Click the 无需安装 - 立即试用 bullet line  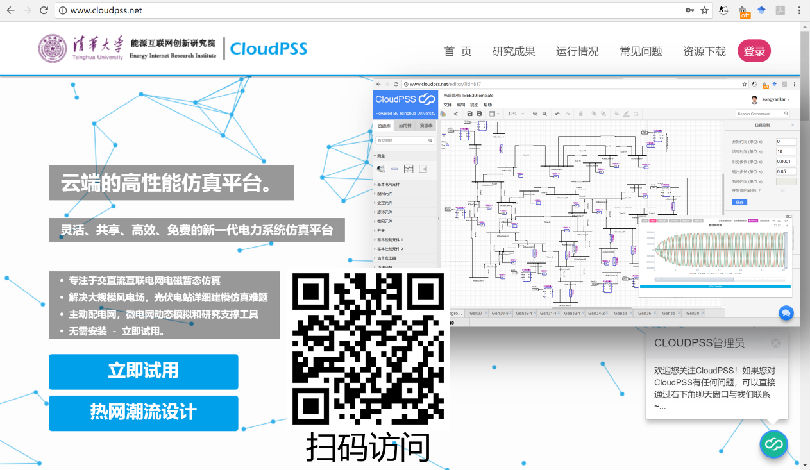[x=116, y=331]
